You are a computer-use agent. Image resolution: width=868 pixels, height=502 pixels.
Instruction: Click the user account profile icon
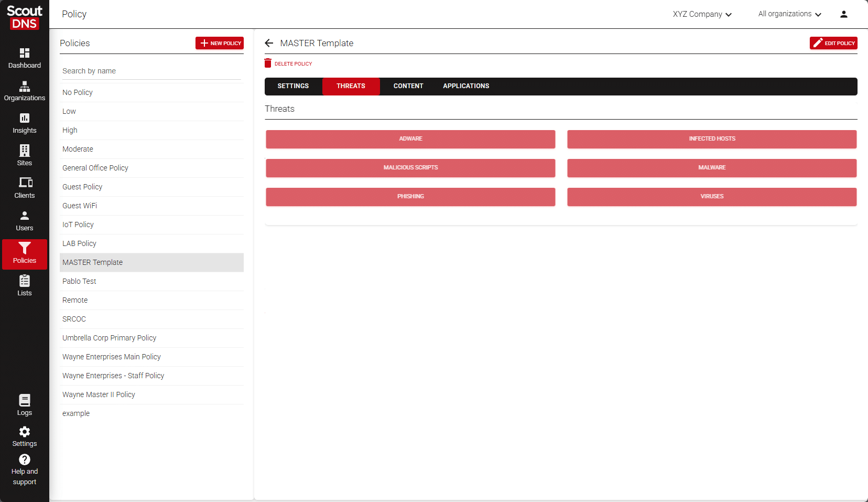point(843,14)
